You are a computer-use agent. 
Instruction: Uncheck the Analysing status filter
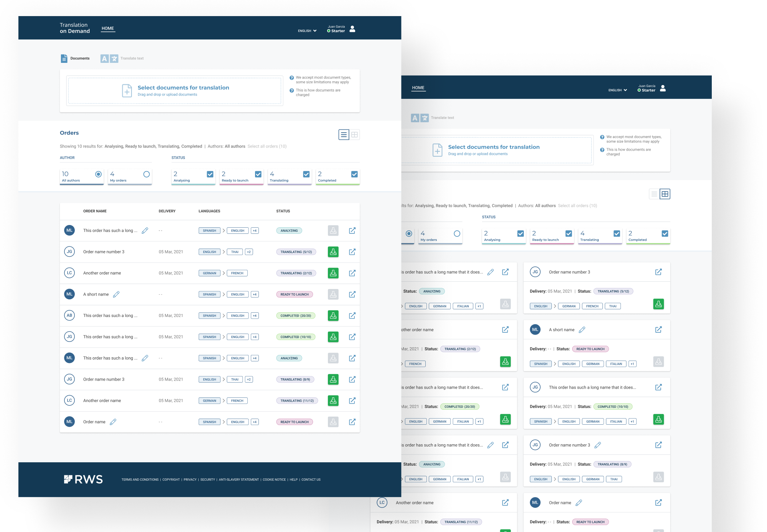[210, 174]
